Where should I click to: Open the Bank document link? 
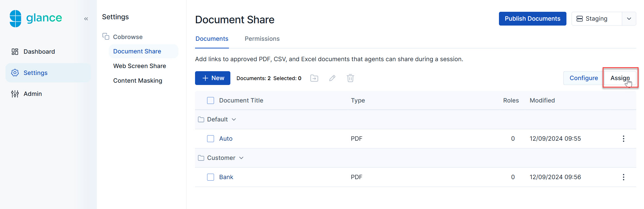[226, 177]
